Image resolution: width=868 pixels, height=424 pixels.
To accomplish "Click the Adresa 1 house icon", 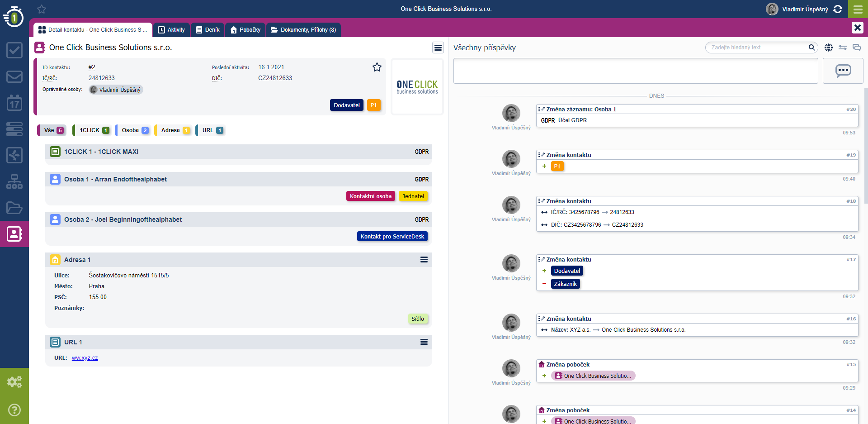I will [x=55, y=260].
